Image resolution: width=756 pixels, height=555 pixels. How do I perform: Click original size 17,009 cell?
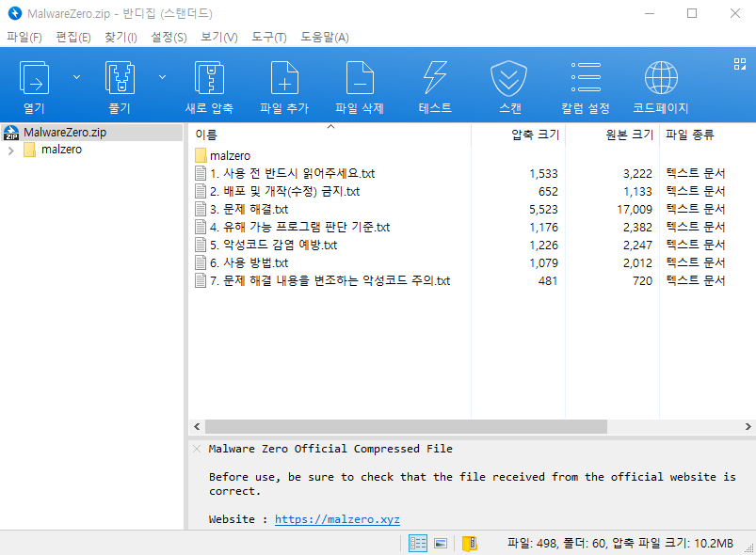pos(635,210)
